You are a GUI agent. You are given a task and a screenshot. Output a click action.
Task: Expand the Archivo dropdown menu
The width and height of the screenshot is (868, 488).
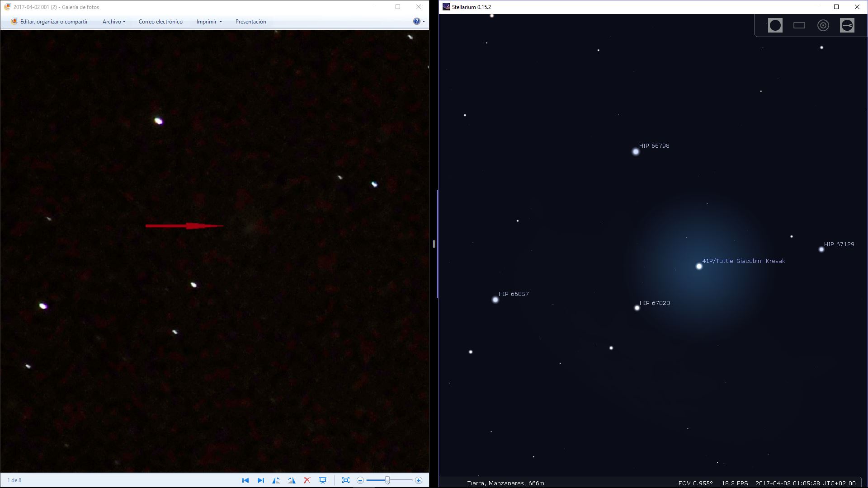pos(113,22)
